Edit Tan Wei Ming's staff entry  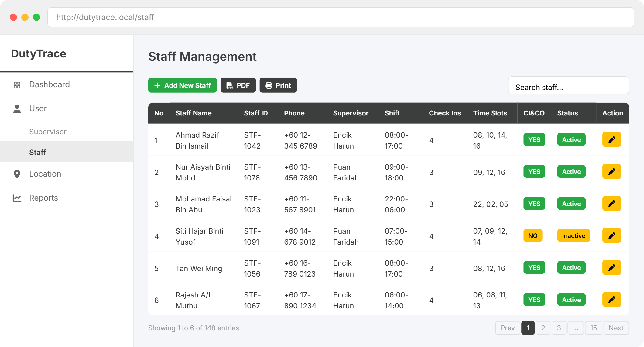[611, 268]
